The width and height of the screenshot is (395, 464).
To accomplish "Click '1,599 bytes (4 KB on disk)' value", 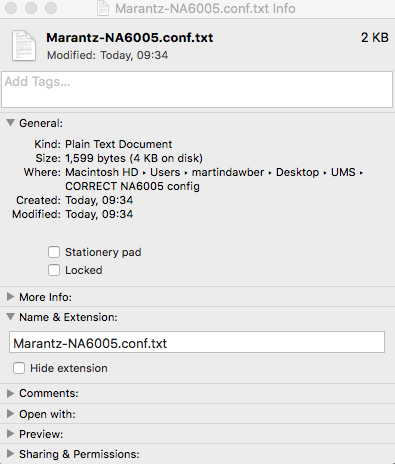I will point(134,158).
